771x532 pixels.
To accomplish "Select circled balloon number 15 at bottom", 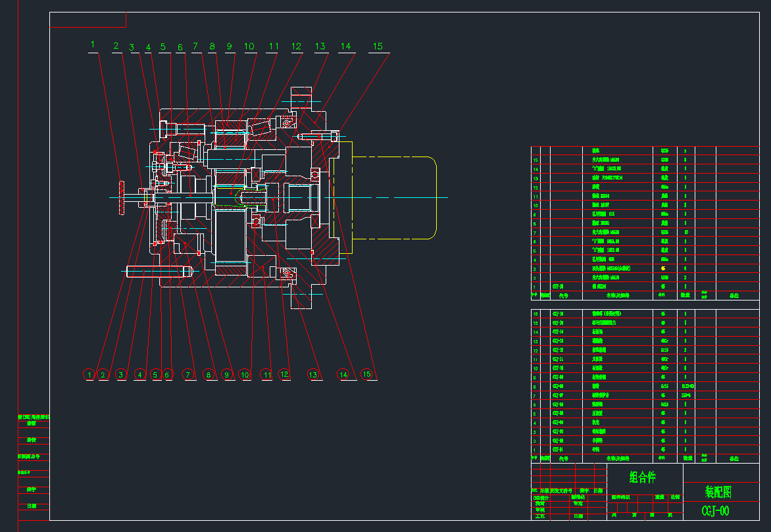I will [367, 374].
